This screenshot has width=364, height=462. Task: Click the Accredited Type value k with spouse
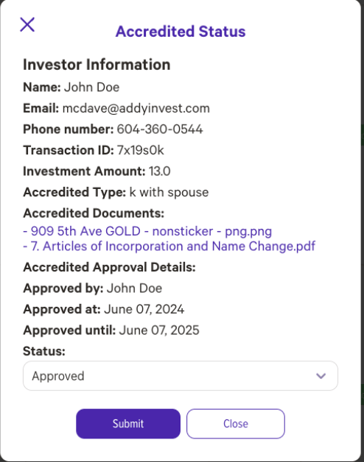pos(169,192)
